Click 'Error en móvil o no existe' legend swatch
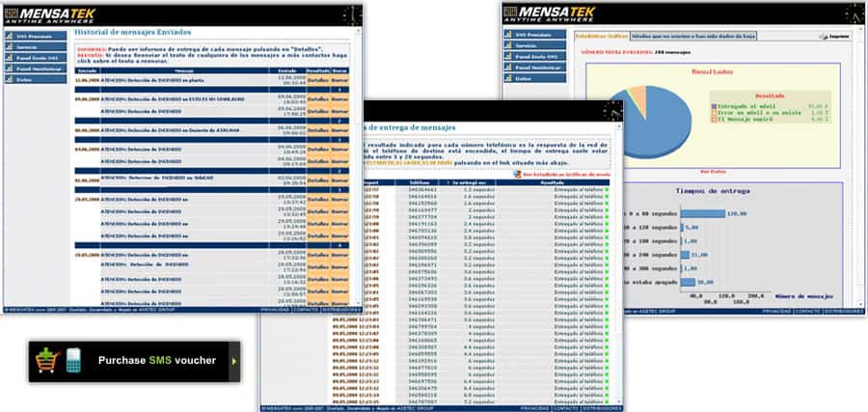 point(714,113)
